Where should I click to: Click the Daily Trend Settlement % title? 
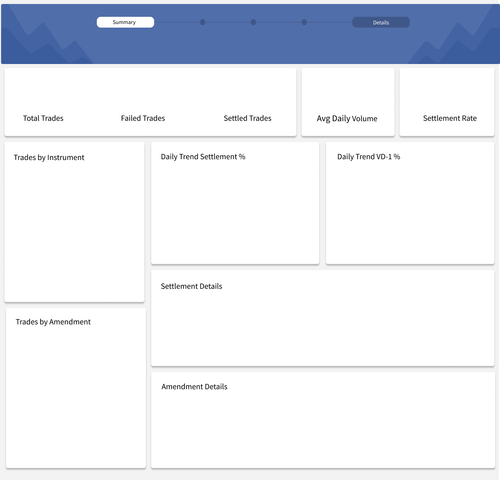pos(203,157)
